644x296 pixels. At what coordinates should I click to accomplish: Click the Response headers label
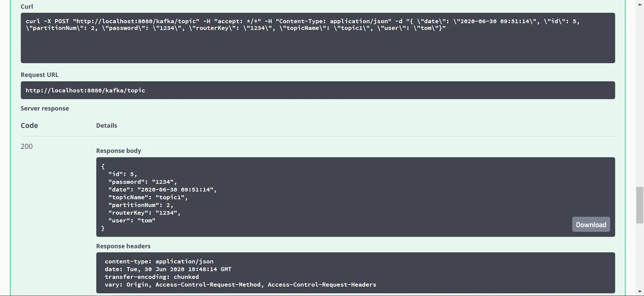123,246
